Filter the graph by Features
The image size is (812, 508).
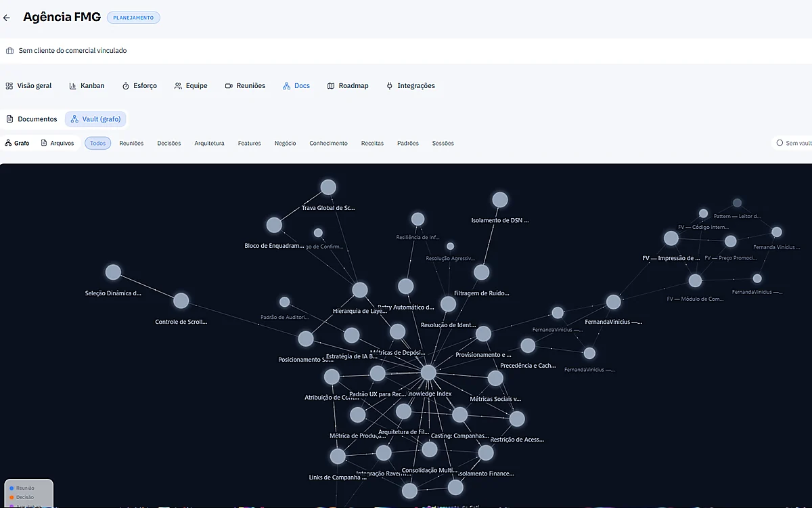[250, 143]
